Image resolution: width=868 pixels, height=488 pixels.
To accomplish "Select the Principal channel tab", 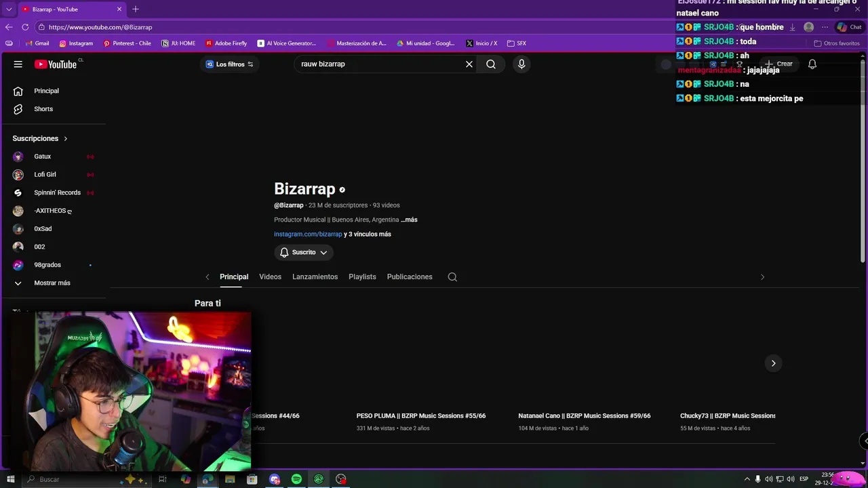I will pyautogui.click(x=234, y=277).
